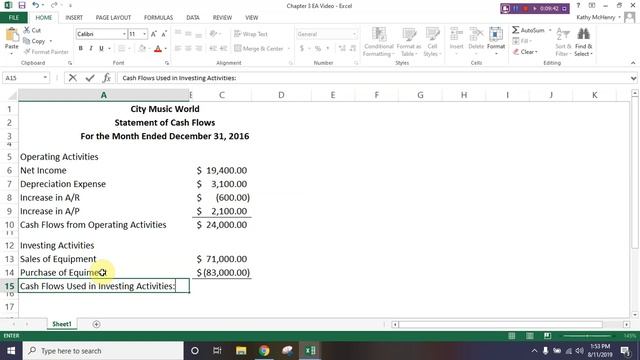Click the Format cells icon
The width and height of the screenshot is (640, 360).
pyautogui.click(x=496, y=35)
